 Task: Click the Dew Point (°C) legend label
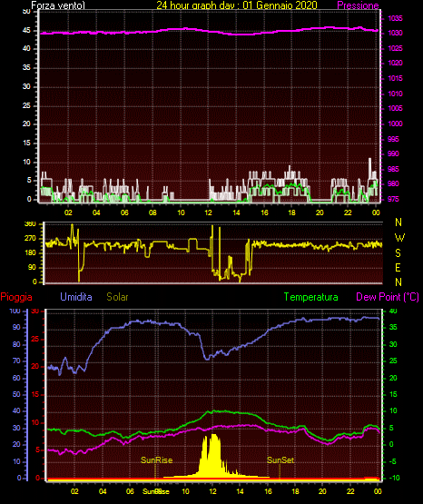[x=388, y=297]
